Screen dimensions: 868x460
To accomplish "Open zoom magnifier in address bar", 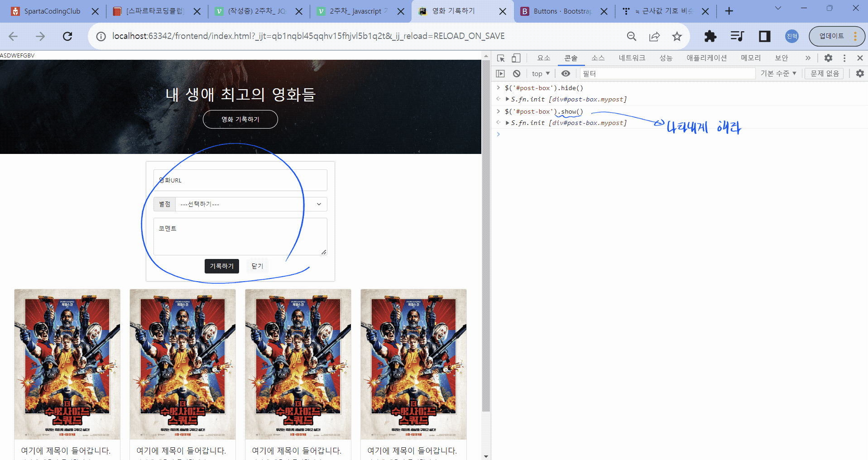I will [632, 36].
